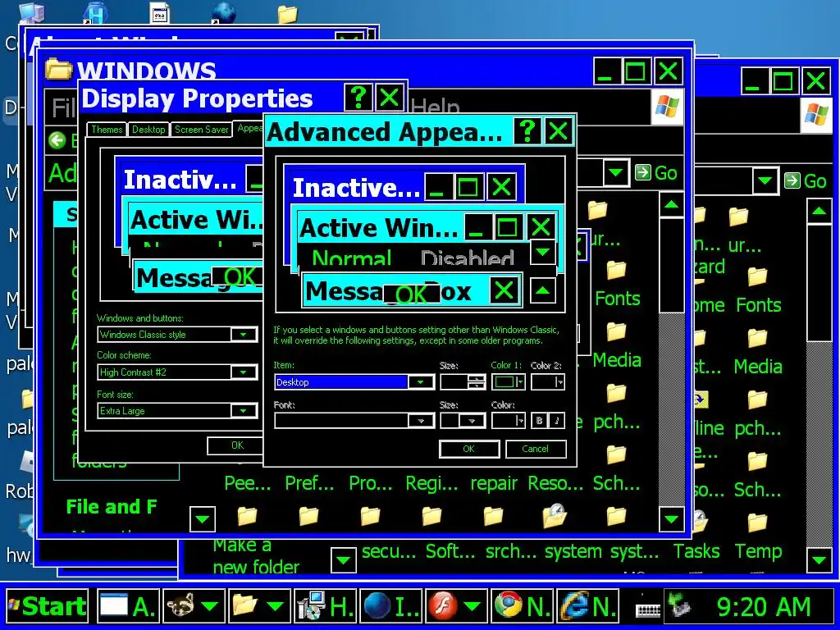Screen dimensions: 840x630
Task: Select the installer 'H.' taskbar item
Action: point(325,606)
